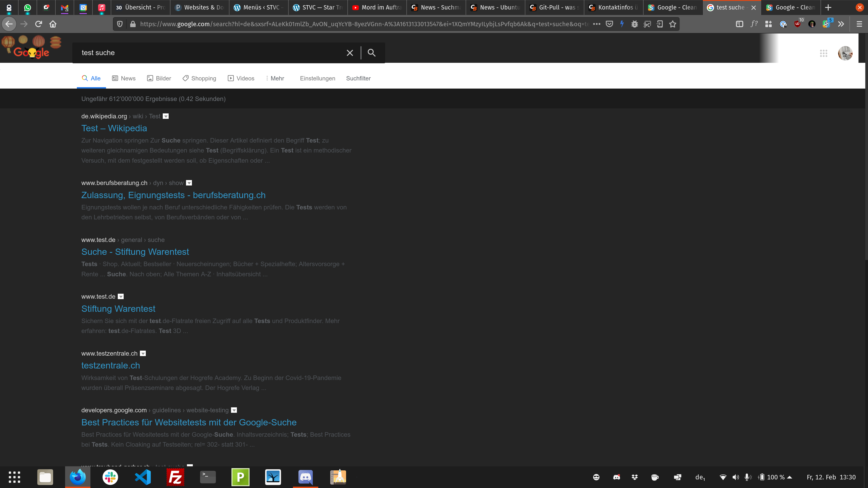This screenshot has width=868, height=488.
Task: Open the Test – Wikipedia result link
Action: [x=114, y=128]
